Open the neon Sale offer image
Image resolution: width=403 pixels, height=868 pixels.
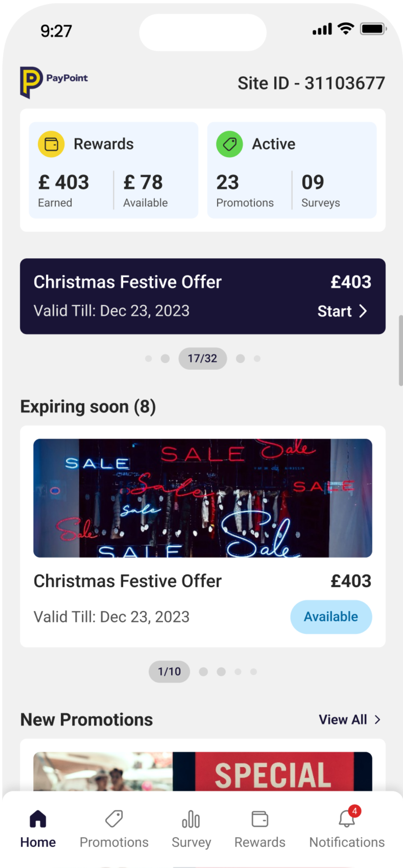203,498
